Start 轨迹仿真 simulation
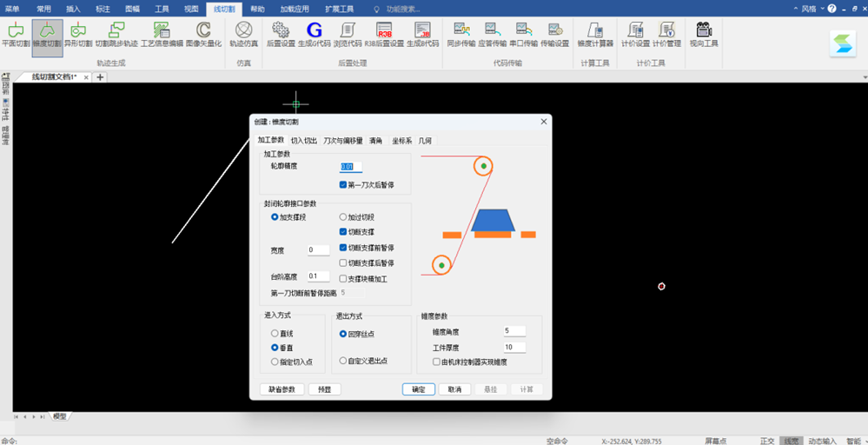The image size is (868, 445). click(244, 34)
